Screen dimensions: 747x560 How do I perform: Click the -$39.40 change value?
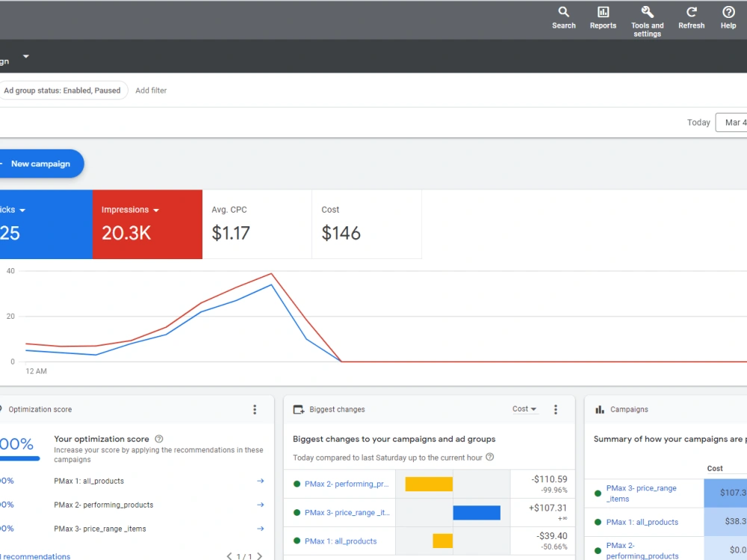coord(552,536)
